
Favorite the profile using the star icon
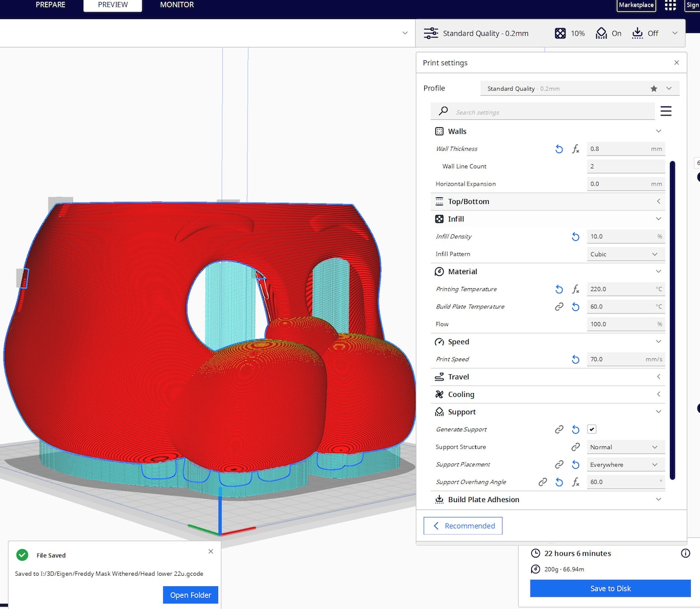[x=653, y=88]
